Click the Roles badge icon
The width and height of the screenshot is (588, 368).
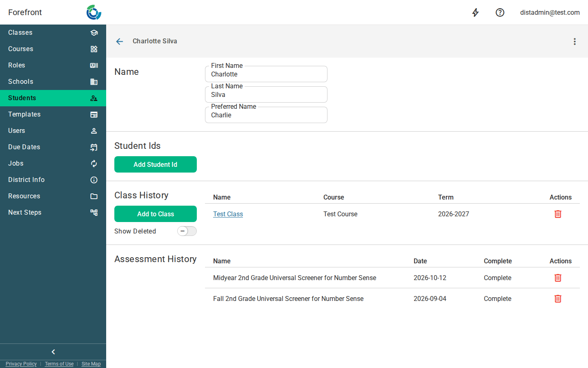tap(94, 65)
